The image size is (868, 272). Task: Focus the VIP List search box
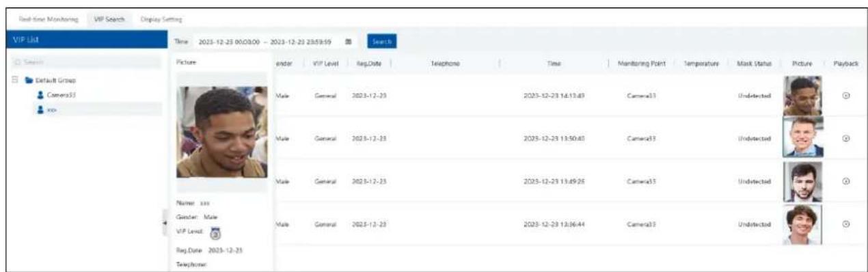click(83, 63)
